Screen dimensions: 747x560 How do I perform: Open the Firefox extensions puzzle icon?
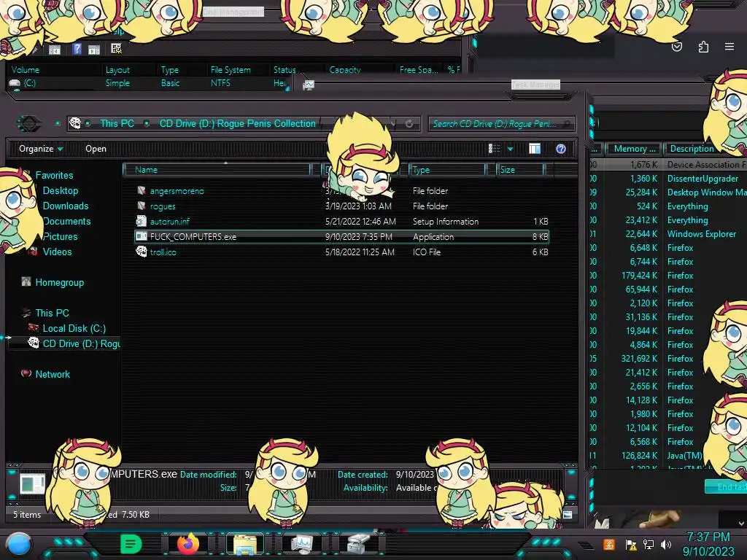tap(703, 47)
